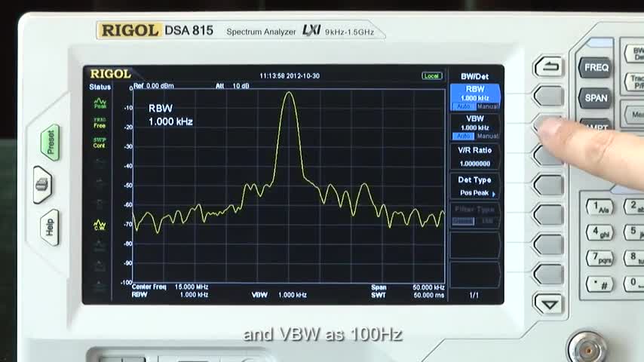
Task: Select the V/R Ratio menu item
Action: tap(475, 157)
